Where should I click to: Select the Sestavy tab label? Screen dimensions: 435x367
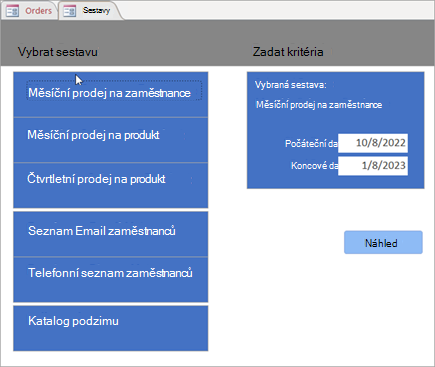(96, 11)
